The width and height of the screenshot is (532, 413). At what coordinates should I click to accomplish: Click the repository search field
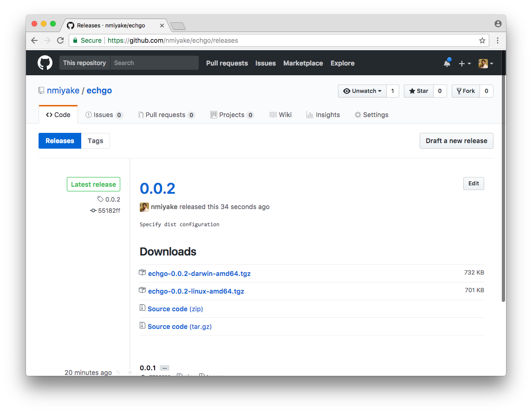tap(155, 63)
